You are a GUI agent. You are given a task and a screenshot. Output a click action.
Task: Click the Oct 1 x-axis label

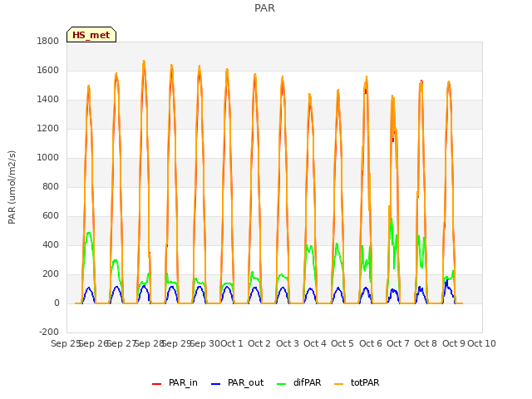(232, 343)
